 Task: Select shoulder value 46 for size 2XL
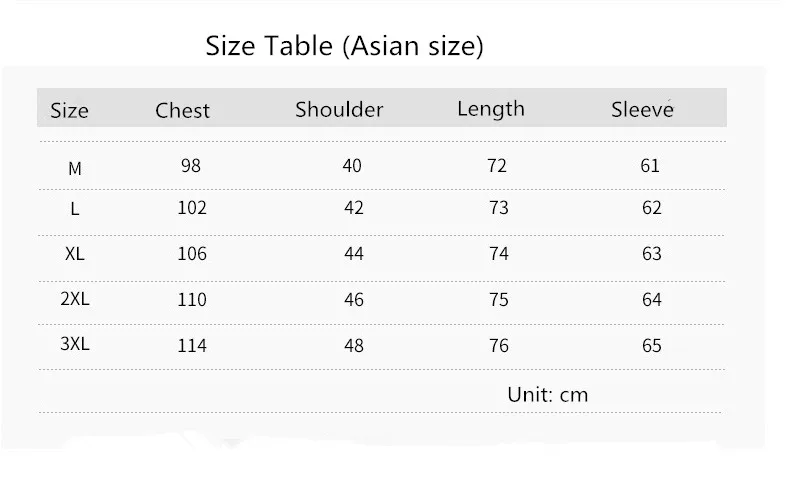pos(354,300)
